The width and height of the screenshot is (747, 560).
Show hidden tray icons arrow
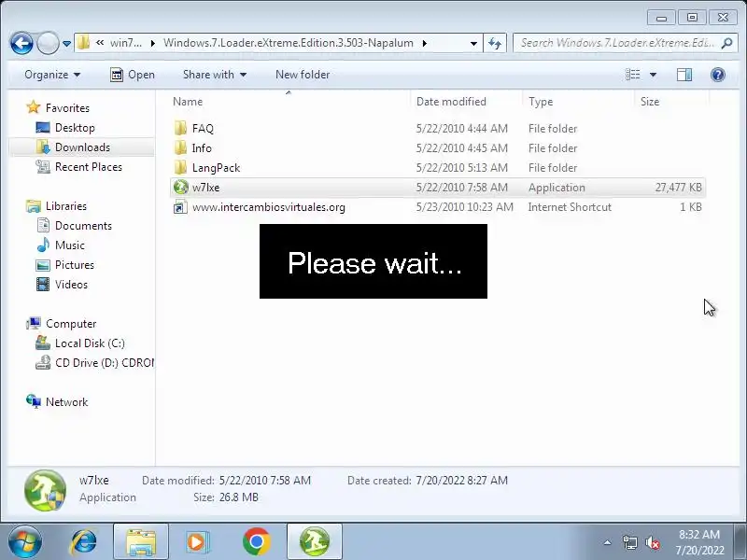(x=608, y=542)
